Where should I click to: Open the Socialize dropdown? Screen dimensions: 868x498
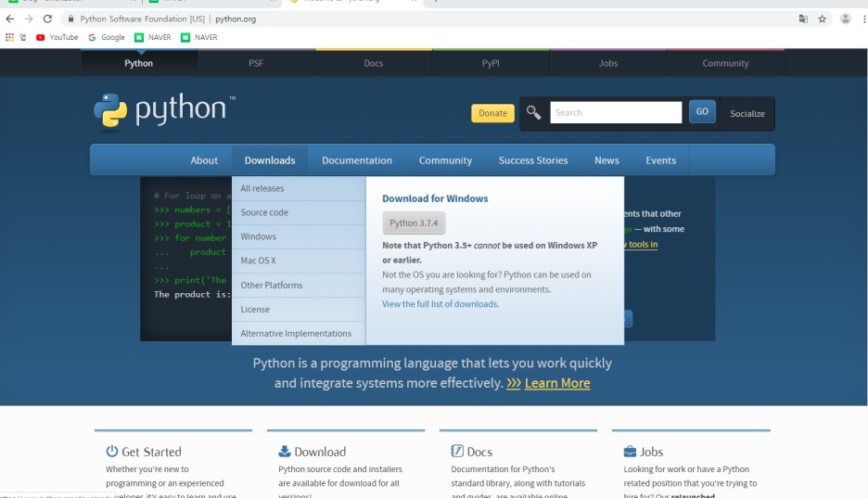[747, 113]
